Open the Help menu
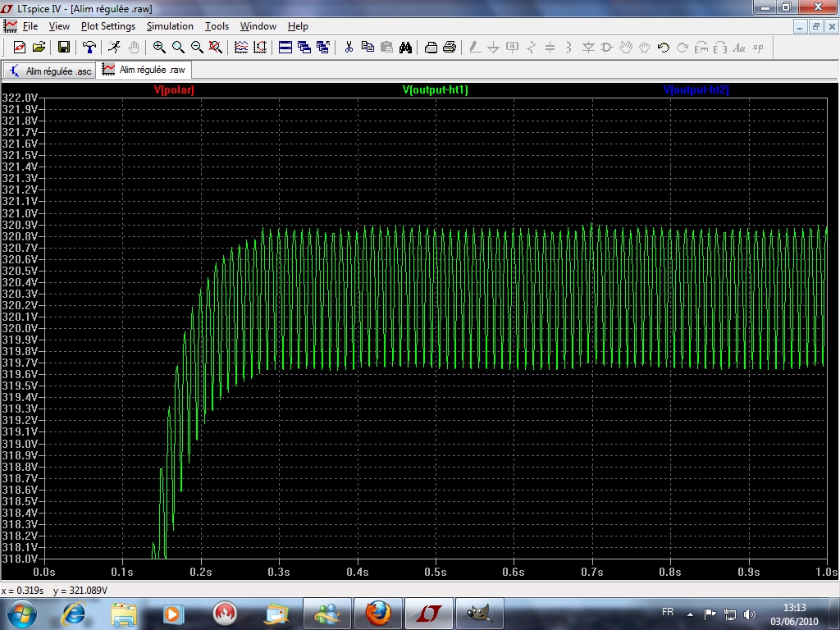The height and width of the screenshot is (630, 840). pyautogui.click(x=298, y=25)
